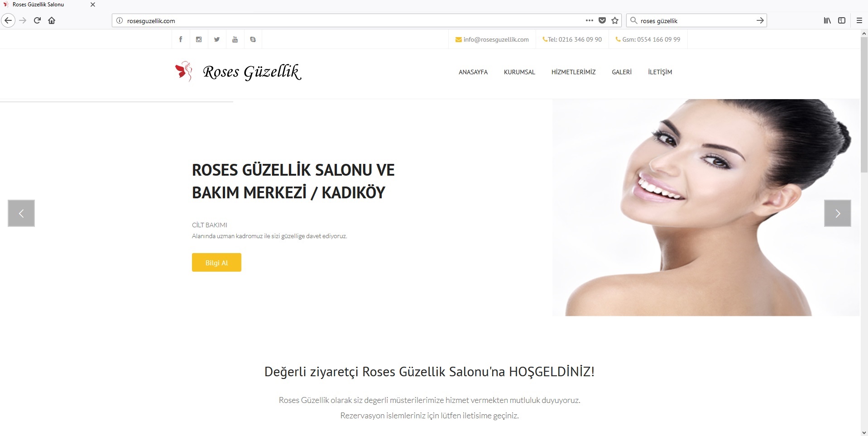Click the yellow Bilgi Al button

click(x=216, y=263)
